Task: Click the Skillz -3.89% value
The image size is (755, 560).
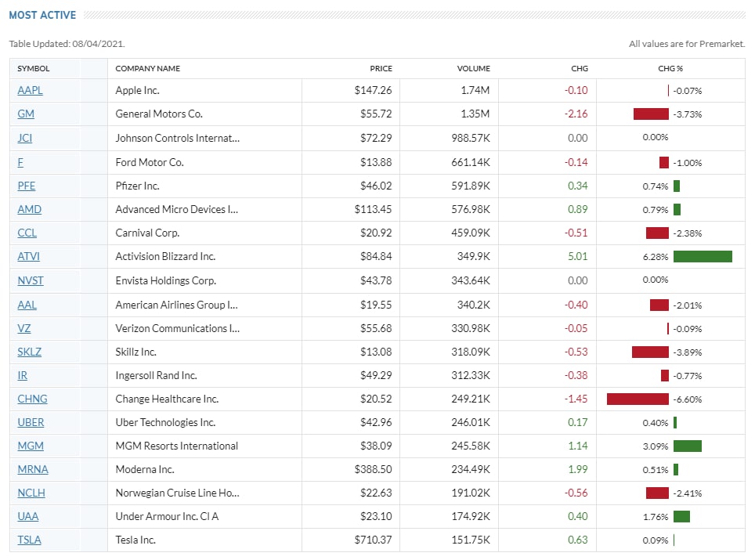Action: point(687,352)
